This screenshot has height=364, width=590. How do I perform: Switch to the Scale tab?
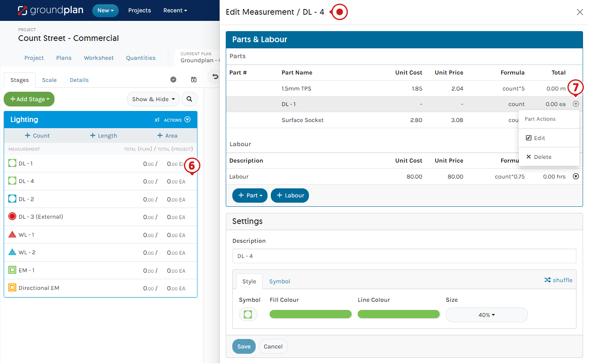tap(49, 80)
